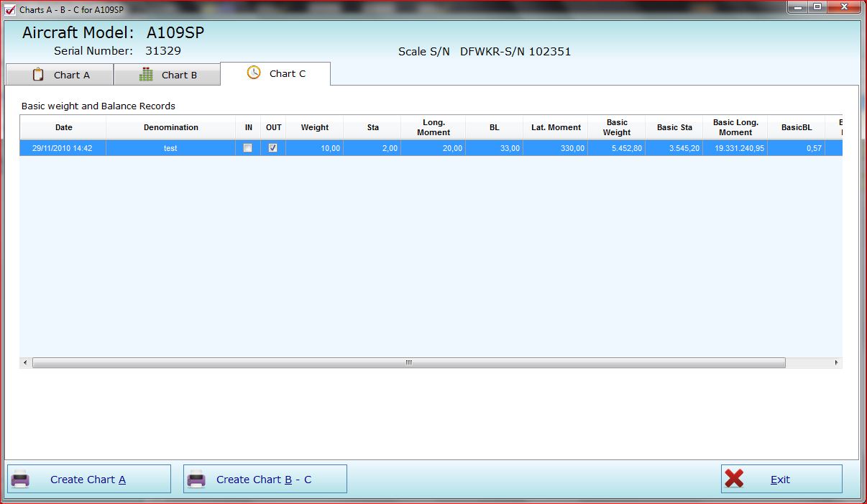Maximize the Charts window
Viewport: 867px width, 504px height.
(817, 7)
